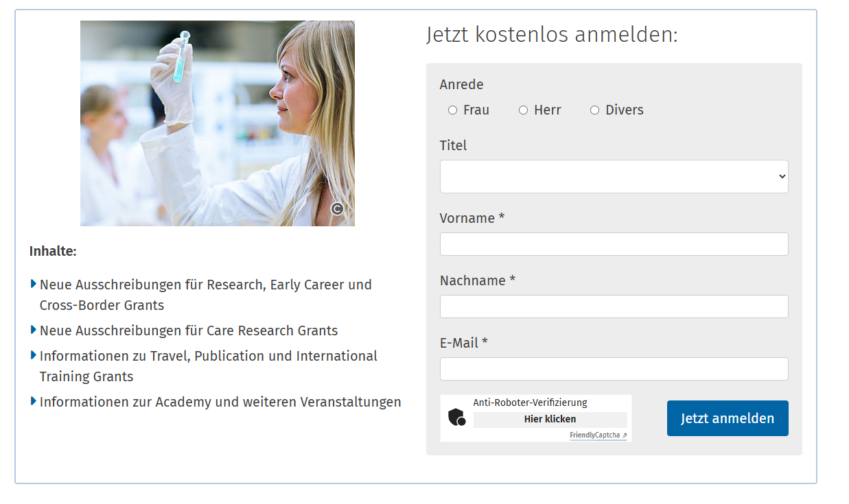Open the FriendlyCaptcha link
Image resolution: width=849 pixels, height=504 pixels.
(x=594, y=435)
